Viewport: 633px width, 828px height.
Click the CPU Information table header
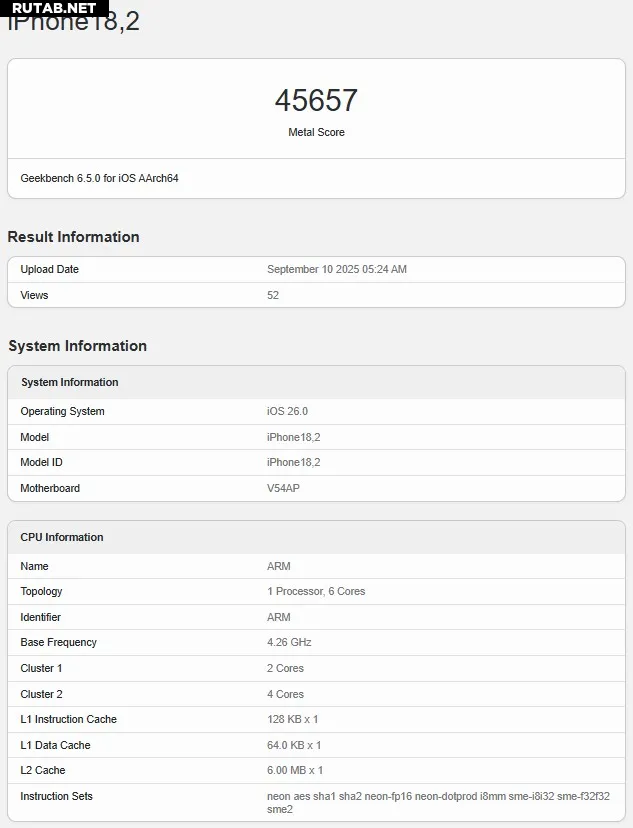point(316,538)
